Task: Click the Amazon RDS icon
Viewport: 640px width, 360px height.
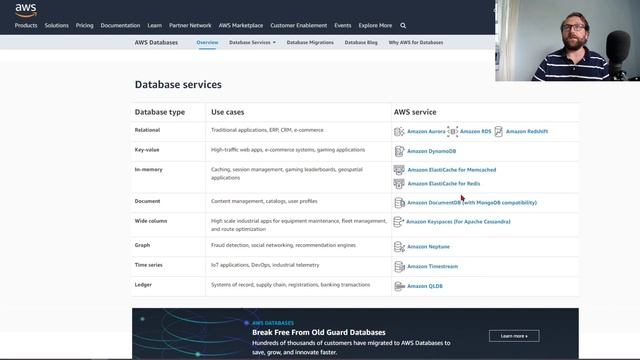Action: point(453,131)
